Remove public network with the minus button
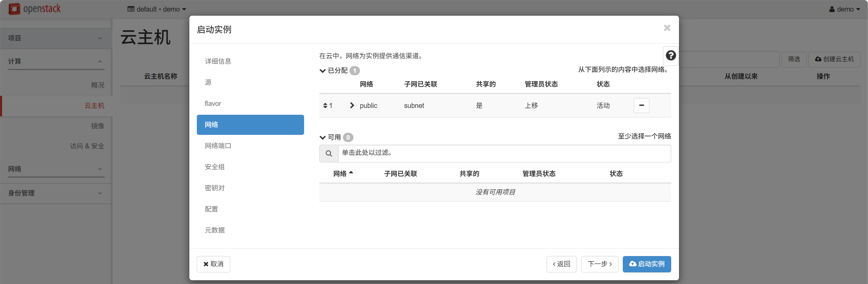The image size is (868, 284). [x=641, y=106]
